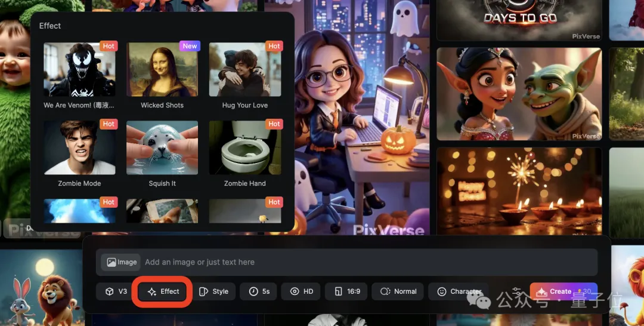This screenshot has width=644, height=326.
Task: Click the Hot badge on We Are Venom
Action: (x=109, y=46)
